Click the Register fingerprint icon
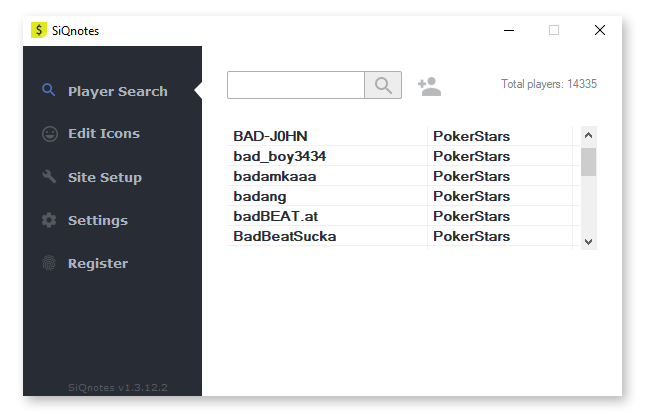This screenshot has height=420, width=649. pos(49,263)
